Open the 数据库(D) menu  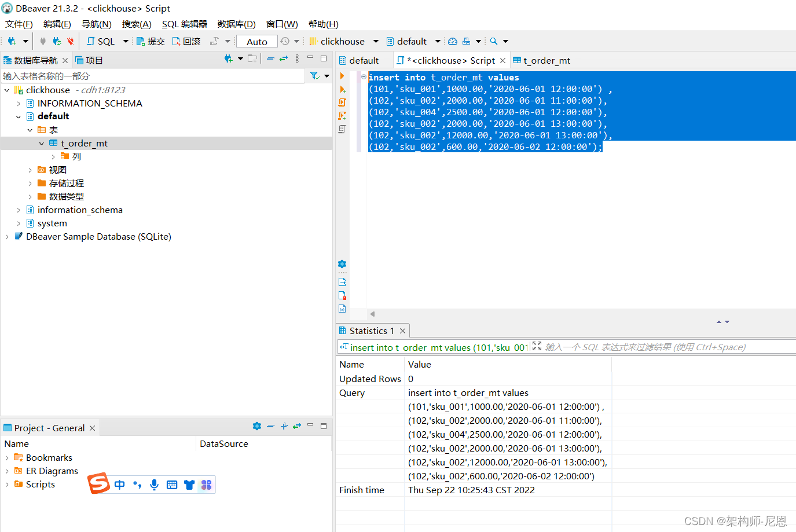[237, 24]
